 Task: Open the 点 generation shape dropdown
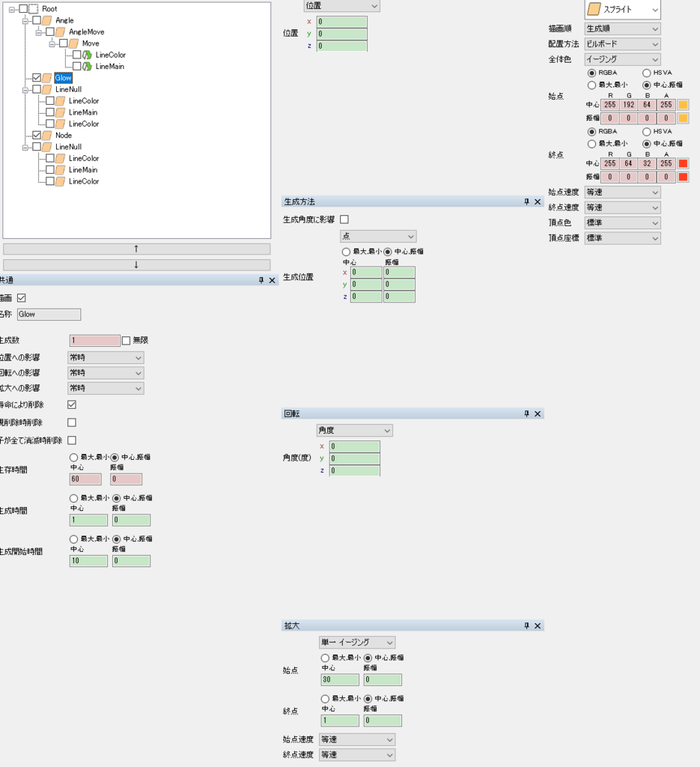coord(378,236)
